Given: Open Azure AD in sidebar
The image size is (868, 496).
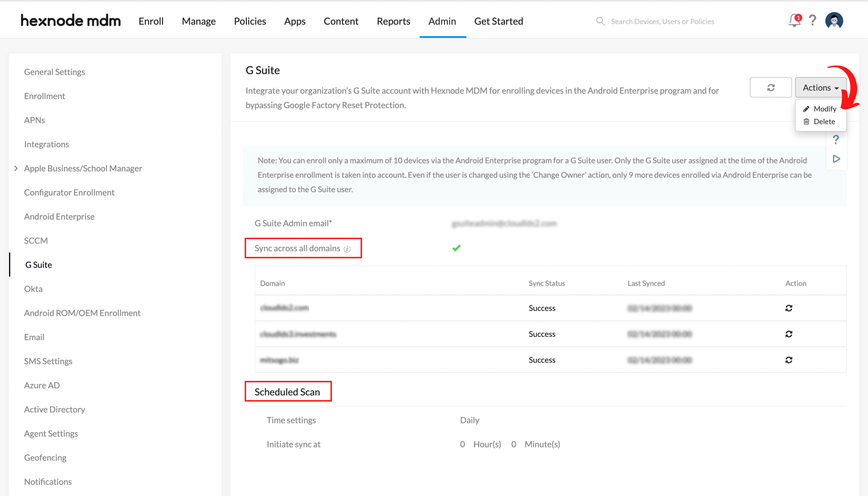Looking at the screenshot, I should point(42,385).
